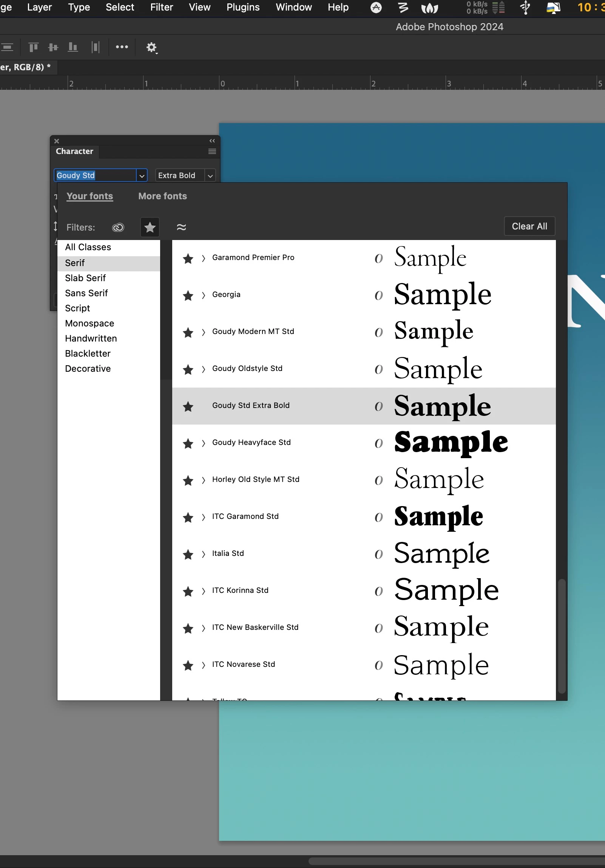Open the Extra Bold font style dropdown
This screenshot has width=605, height=868.
(x=210, y=176)
